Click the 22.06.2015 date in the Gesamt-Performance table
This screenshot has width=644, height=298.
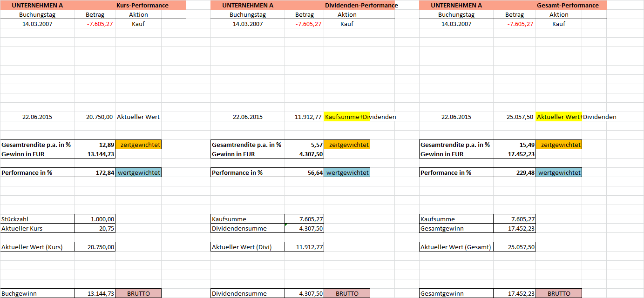(456, 117)
